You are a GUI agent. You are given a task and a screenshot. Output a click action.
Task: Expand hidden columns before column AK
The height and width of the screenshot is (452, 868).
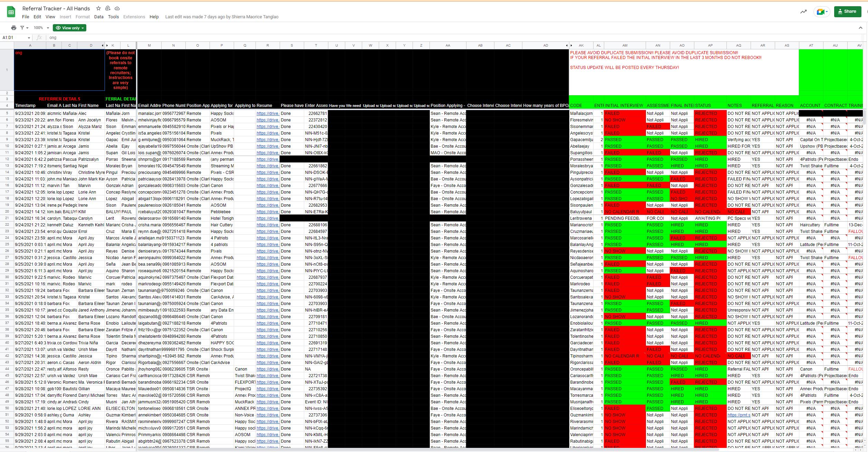pyautogui.click(x=571, y=46)
